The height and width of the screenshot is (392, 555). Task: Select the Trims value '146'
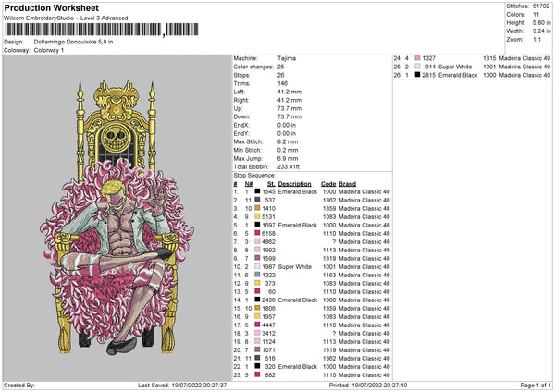click(x=282, y=83)
